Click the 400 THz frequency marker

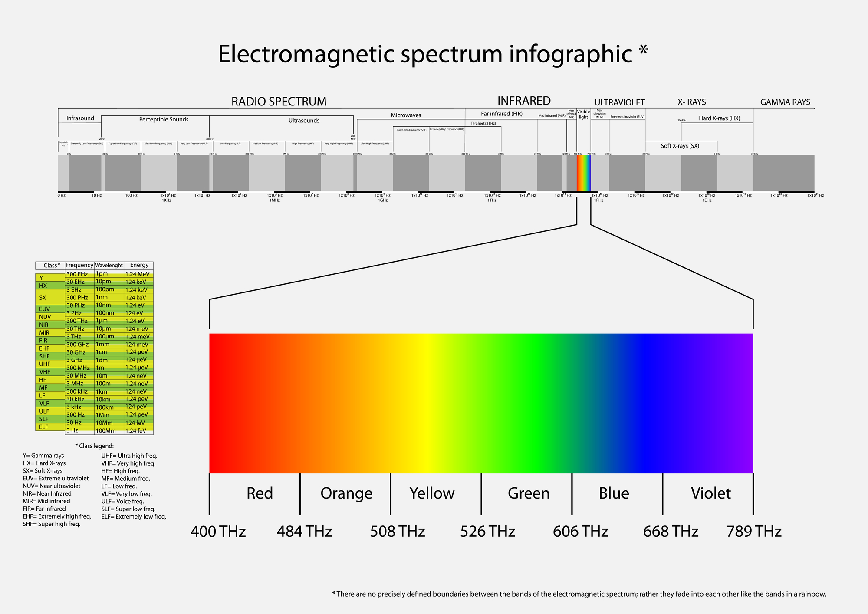pos(218,532)
